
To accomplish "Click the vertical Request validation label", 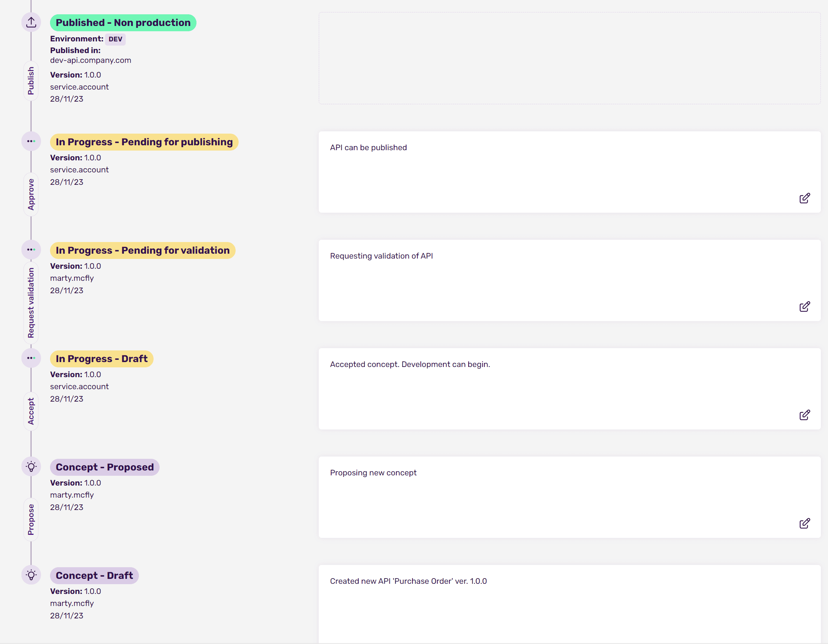I will click(31, 303).
